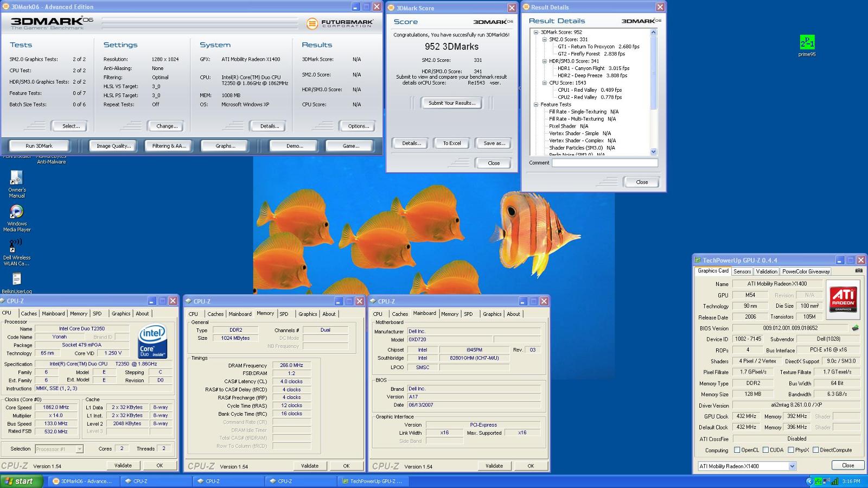This screenshot has height=488, width=868.
Task: Collapse the CPU Score: 1543 node
Action: 544,83
